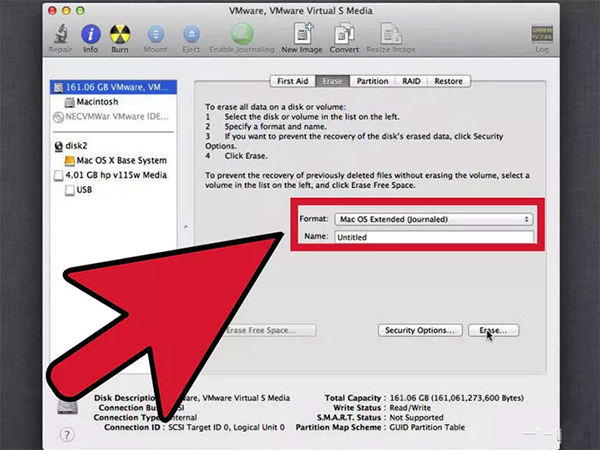Click the GUID Partition Table value
The height and width of the screenshot is (450, 600).
(x=427, y=427)
